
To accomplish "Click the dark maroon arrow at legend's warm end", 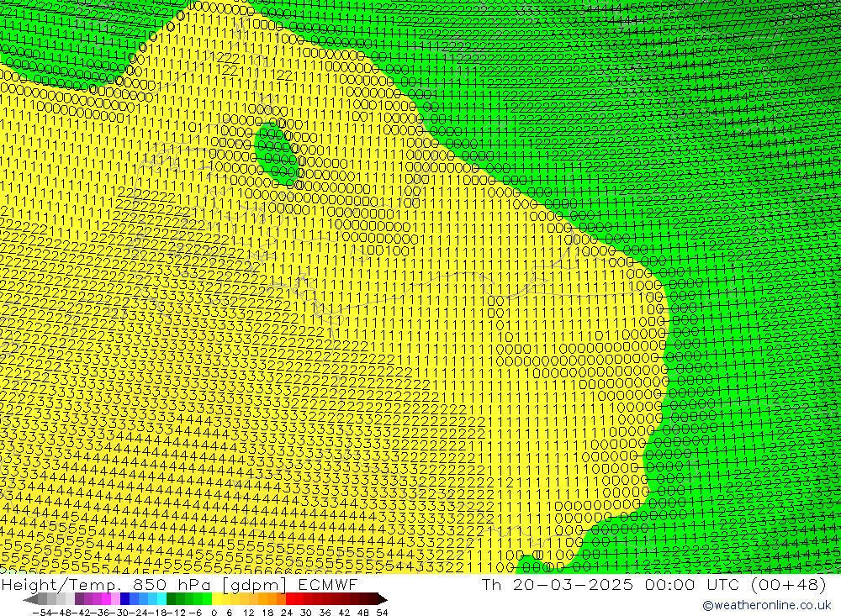I will [x=383, y=599].
